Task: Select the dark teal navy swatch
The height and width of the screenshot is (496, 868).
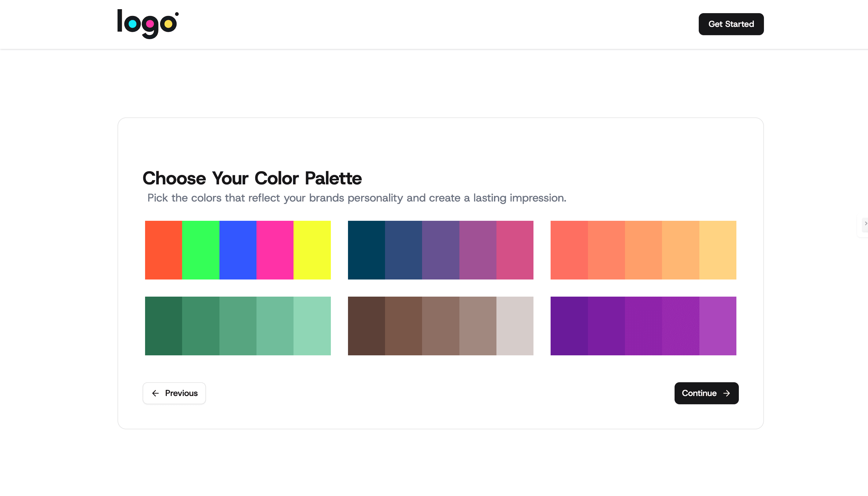Action: (366, 250)
